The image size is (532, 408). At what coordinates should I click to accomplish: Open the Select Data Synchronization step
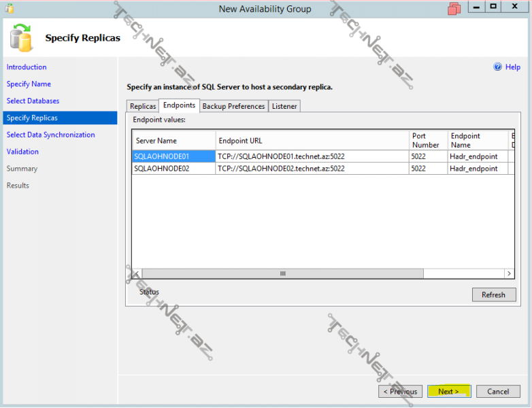tap(50, 135)
